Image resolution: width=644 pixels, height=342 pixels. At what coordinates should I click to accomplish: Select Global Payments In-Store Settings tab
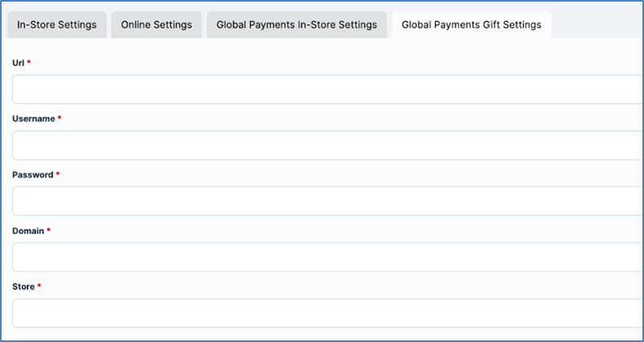(296, 24)
